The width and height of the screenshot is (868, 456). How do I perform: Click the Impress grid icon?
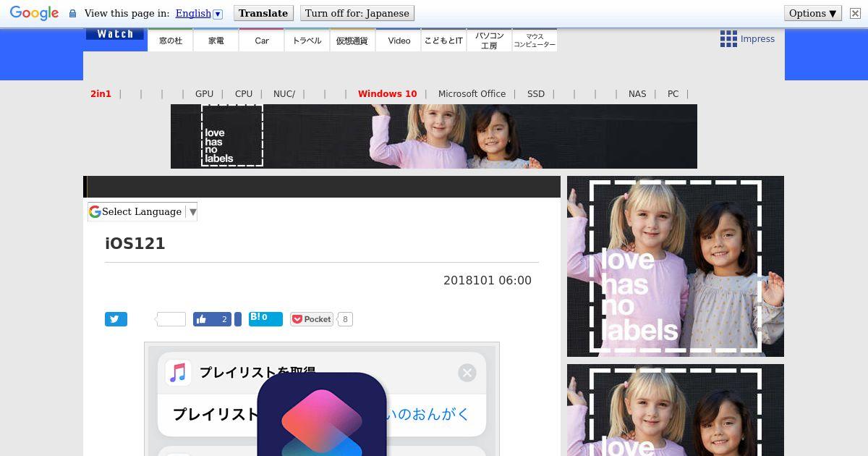coord(728,39)
